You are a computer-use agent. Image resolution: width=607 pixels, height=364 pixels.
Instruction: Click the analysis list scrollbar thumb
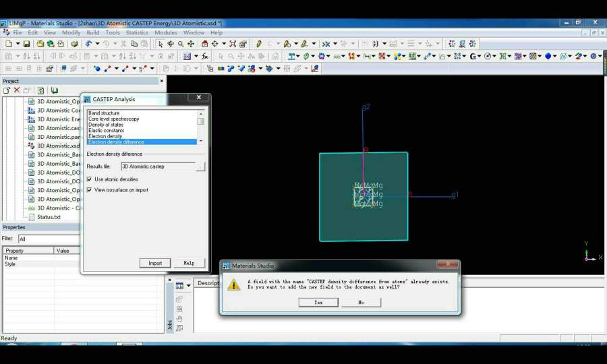[x=200, y=121]
